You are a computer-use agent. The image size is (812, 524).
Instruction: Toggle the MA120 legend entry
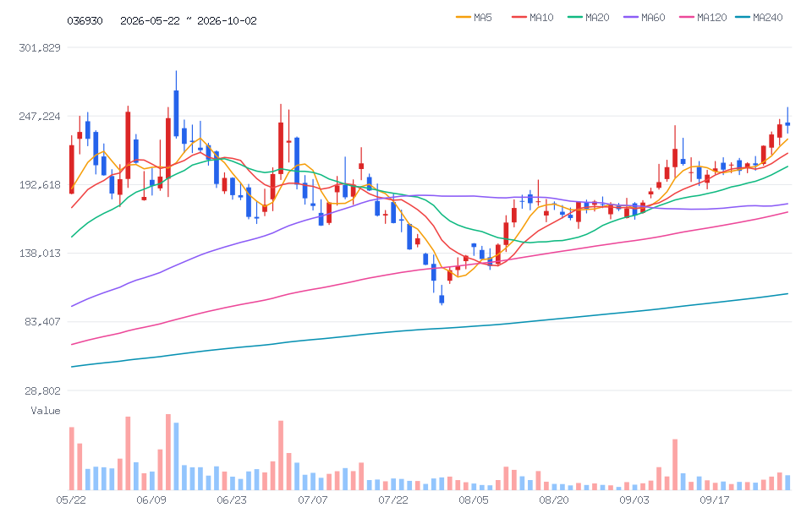(x=703, y=18)
